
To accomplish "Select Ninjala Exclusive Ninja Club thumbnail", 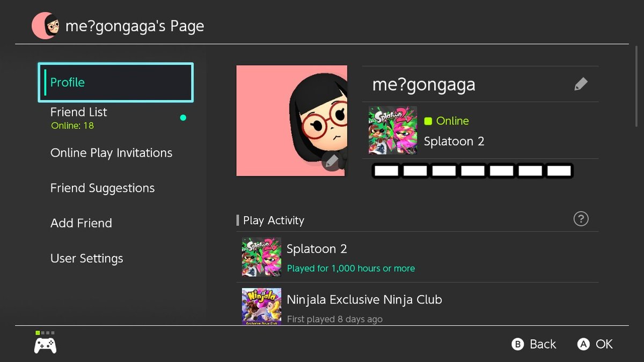I will pos(261,307).
